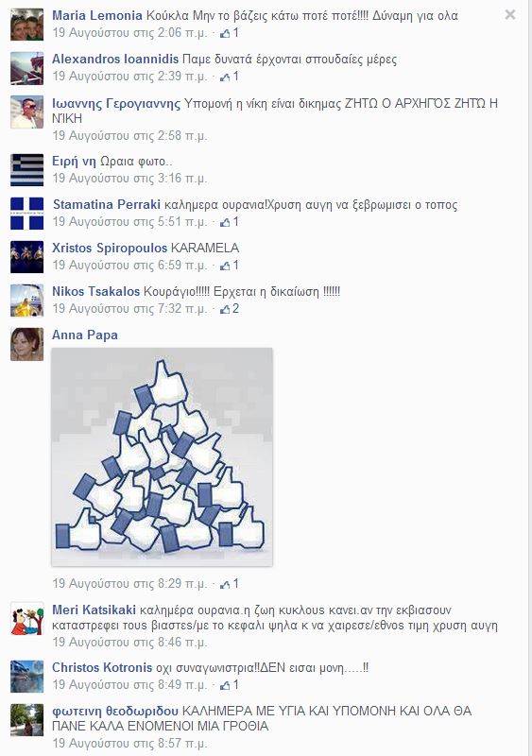Open the pile of thumbs-up image
This screenshot has width=532, height=756.
tap(163, 456)
